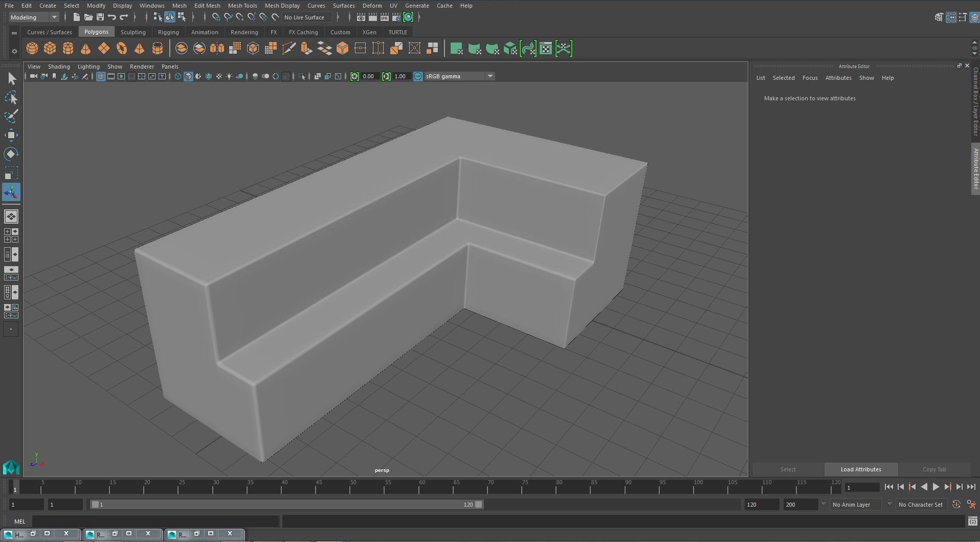Select the Rotate tool in toolbox
Image resolution: width=980 pixels, height=542 pixels.
(x=11, y=154)
